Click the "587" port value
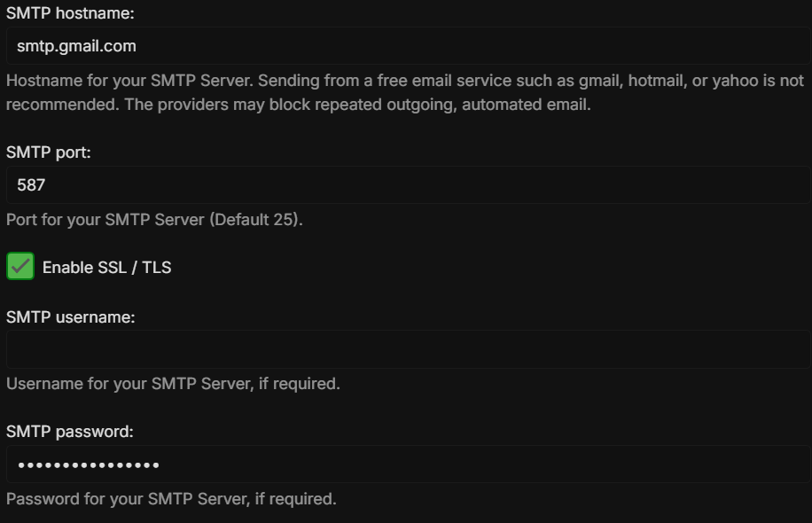This screenshot has width=812, height=523. (x=31, y=185)
